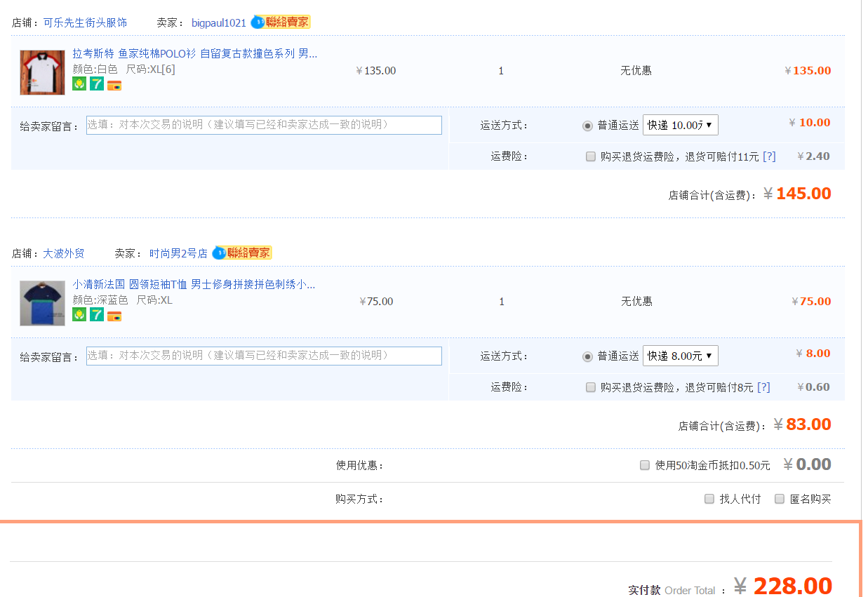Click the red ¥10.00 shipping fee

click(x=810, y=122)
